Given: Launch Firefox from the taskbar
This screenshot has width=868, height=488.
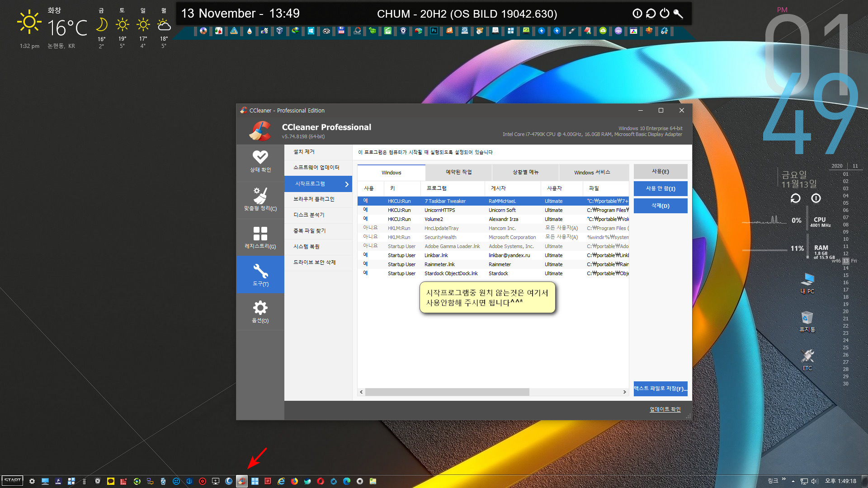Looking at the screenshot, I should (x=294, y=481).
